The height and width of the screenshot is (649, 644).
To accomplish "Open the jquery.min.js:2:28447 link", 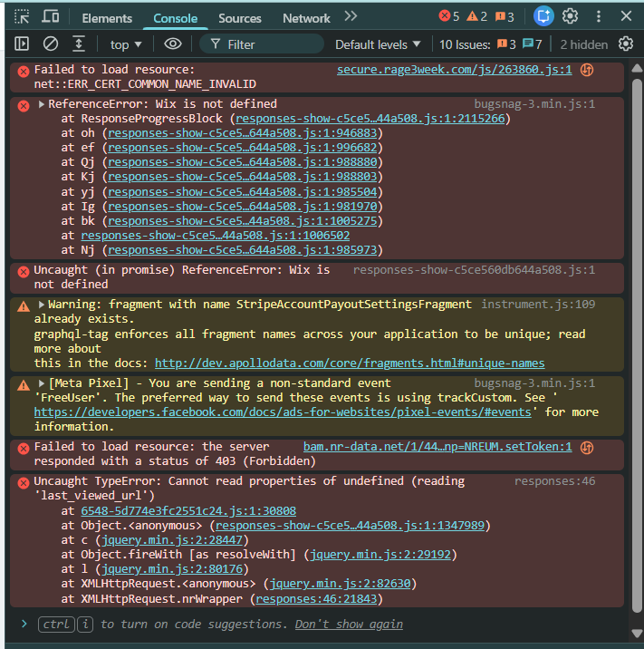I will [x=172, y=540].
